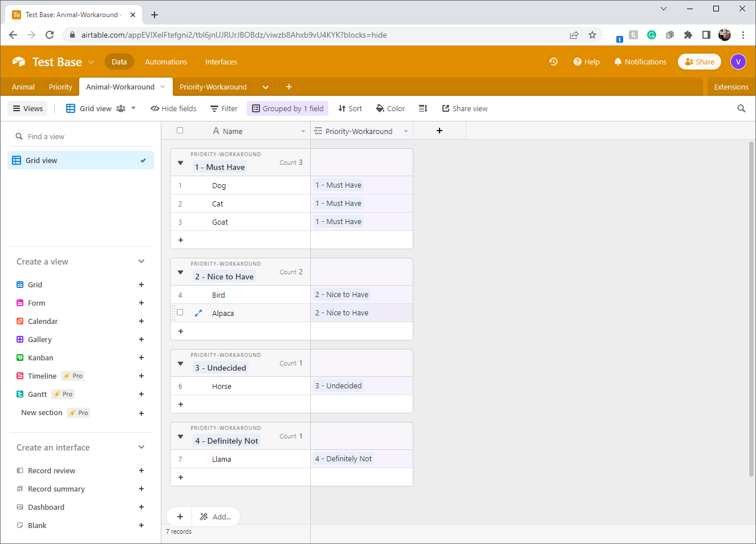Switch to Priority table tab
This screenshot has height=544, width=756.
(x=60, y=87)
